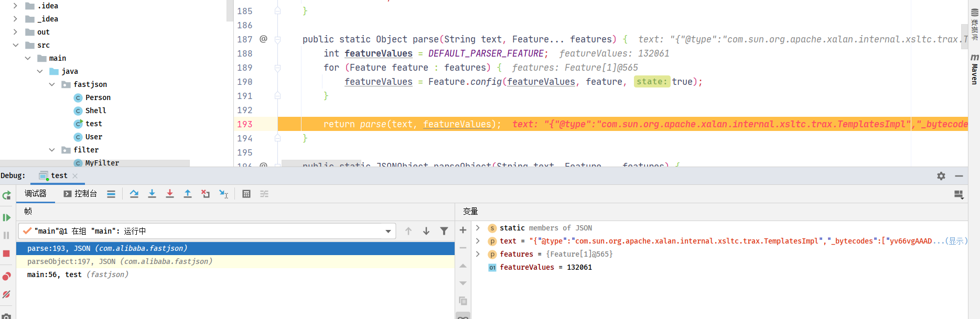Screen dimensions: 980x319
Task: Click the duplicate watch copy icon
Action: [463, 301]
